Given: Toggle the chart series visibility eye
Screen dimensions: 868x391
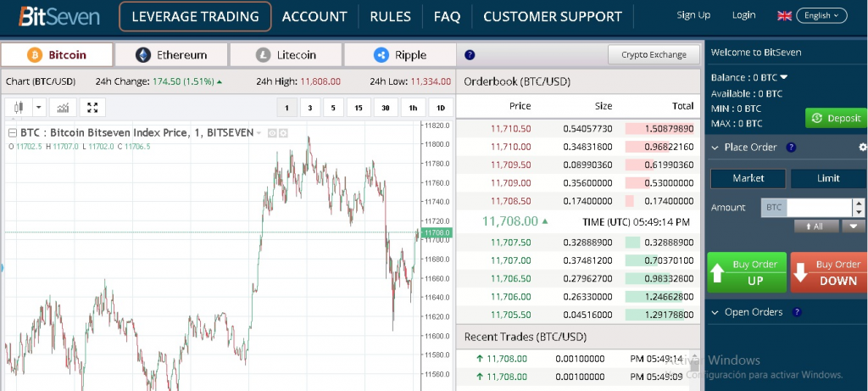Looking at the screenshot, I should pos(272,133).
